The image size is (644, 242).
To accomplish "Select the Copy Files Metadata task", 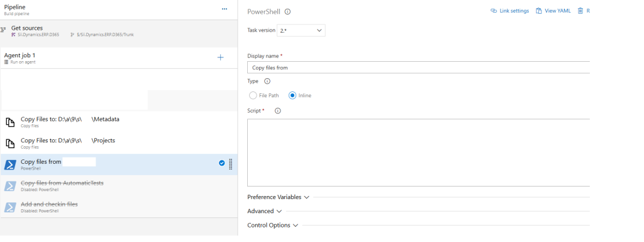I will click(x=119, y=122).
